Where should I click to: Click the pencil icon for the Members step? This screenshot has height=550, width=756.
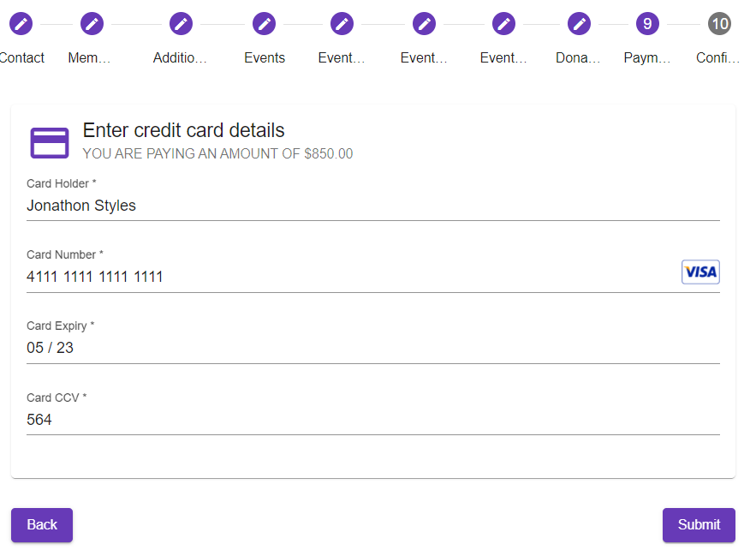coord(92,23)
